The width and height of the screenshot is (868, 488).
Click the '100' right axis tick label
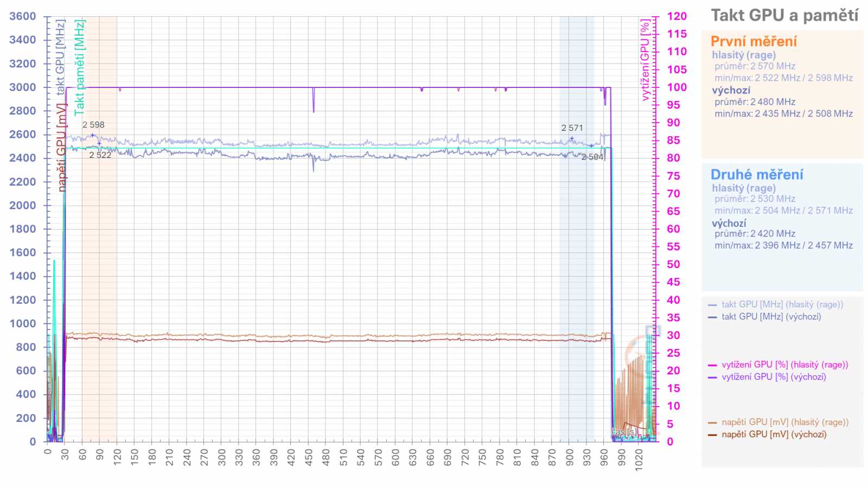(676, 87)
